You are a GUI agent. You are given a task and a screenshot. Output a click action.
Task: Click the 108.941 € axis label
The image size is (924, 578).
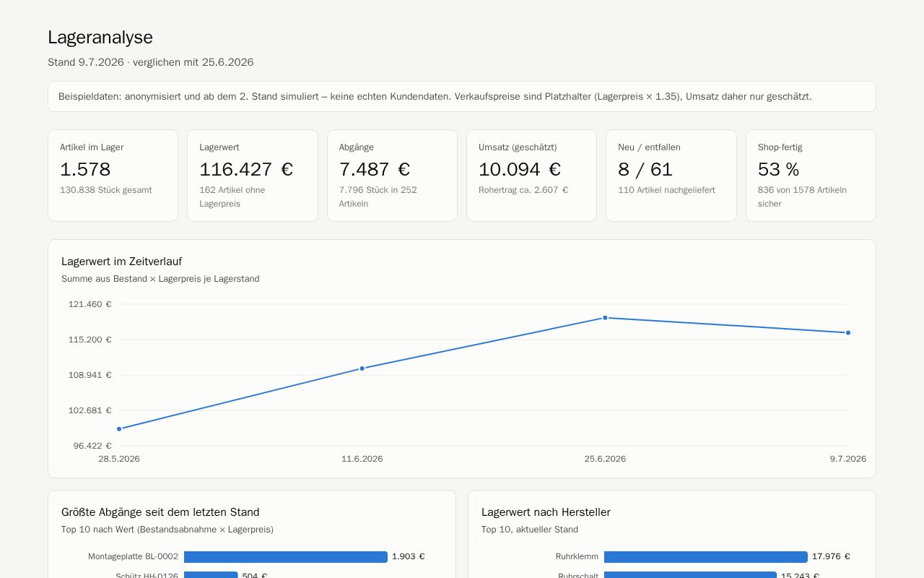point(90,375)
